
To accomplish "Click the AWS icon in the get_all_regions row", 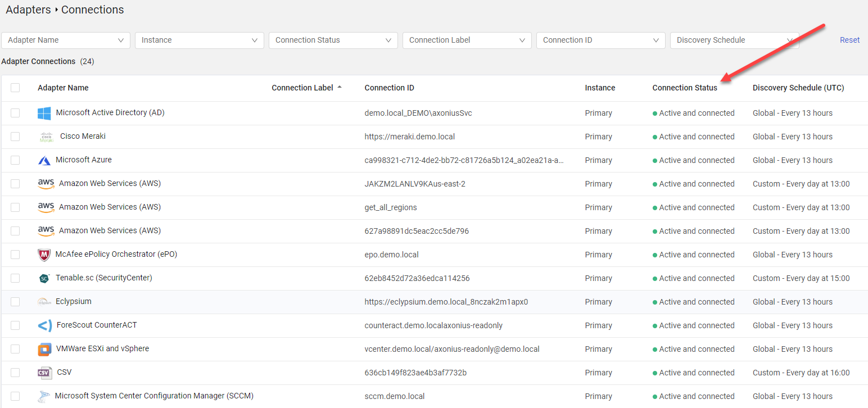I will pos(46,207).
